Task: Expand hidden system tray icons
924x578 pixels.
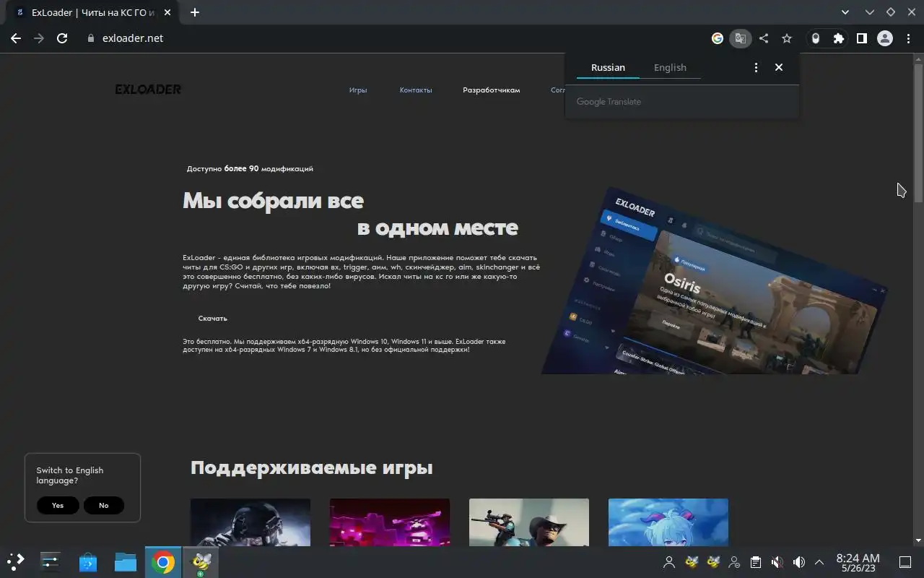Action: point(819,562)
